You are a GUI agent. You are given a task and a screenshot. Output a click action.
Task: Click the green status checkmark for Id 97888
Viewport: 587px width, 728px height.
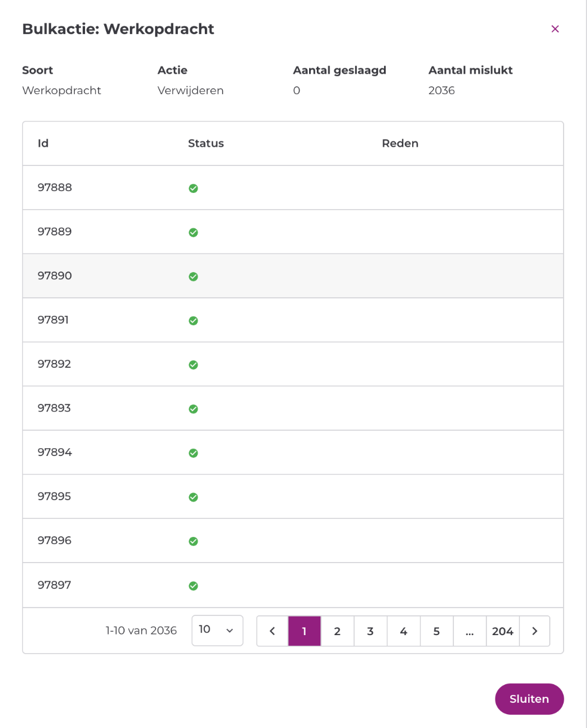tap(193, 188)
